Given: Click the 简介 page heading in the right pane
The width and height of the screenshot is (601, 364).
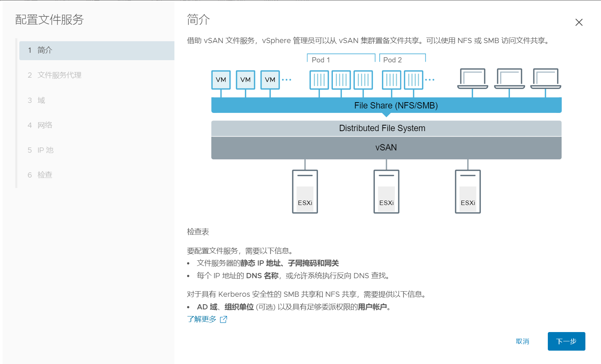Looking at the screenshot, I should point(198,19).
